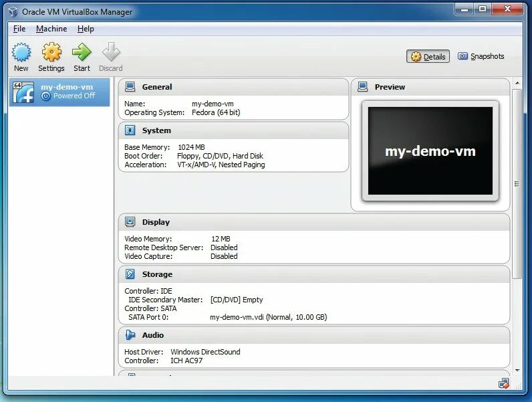The height and width of the screenshot is (402, 532).
Task: Minimize the VirtualBox Manager window
Action: click(464, 9)
